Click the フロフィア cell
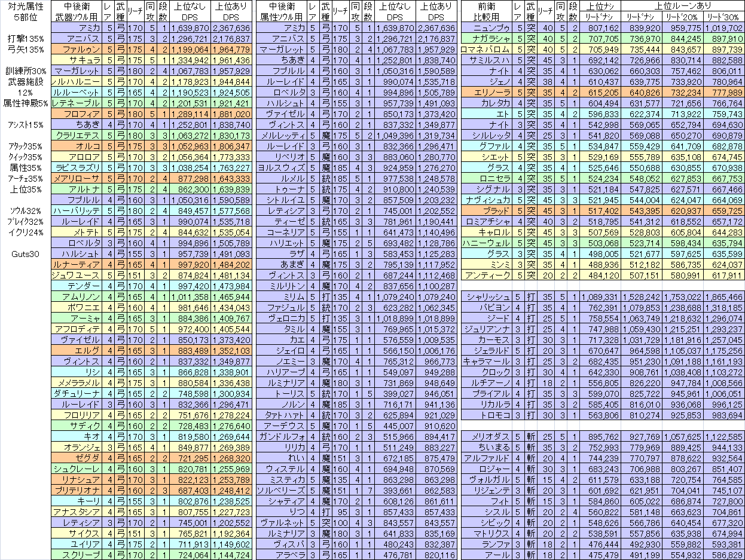 pyautogui.click(x=77, y=114)
